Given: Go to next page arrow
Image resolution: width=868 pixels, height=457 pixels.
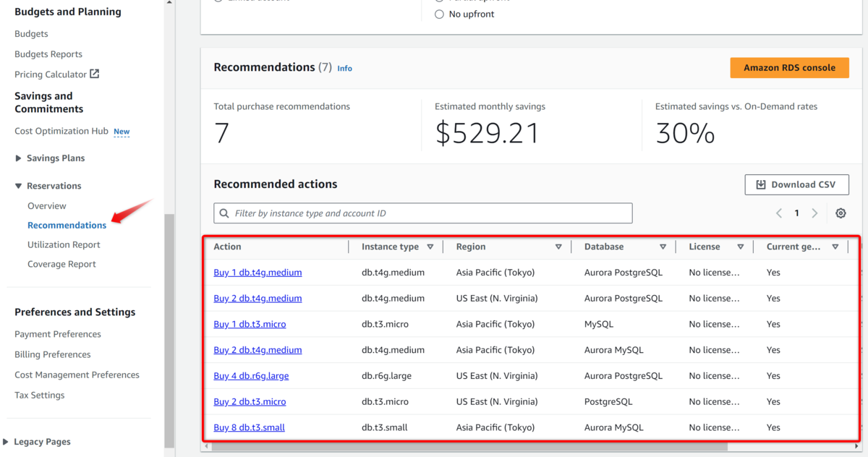Looking at the screenshot, I should [x=814, y=213].
